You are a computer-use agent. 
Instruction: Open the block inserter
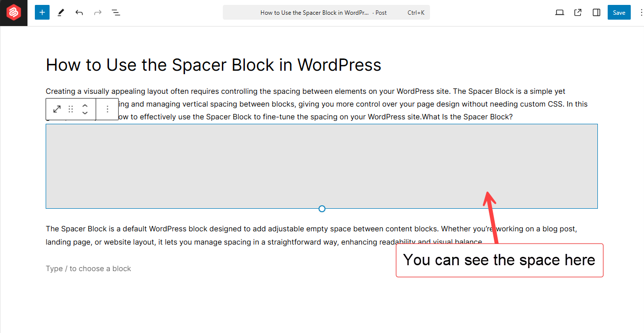tap(42, 12)
